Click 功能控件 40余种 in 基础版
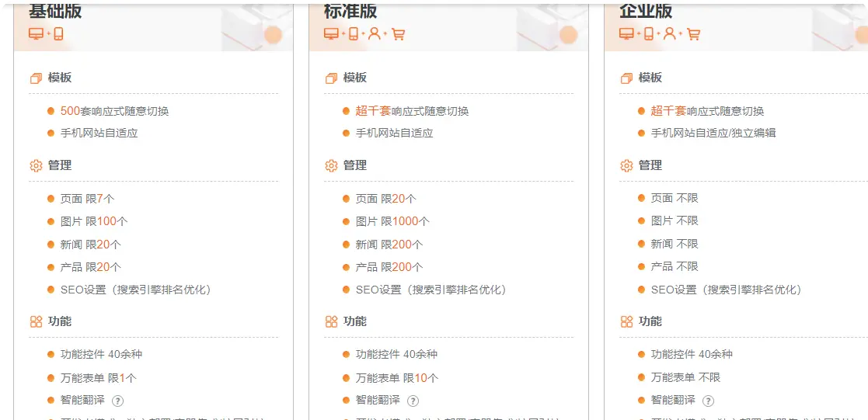The height and width of the screenshot is (420, 868). click(x=101, y=355)
